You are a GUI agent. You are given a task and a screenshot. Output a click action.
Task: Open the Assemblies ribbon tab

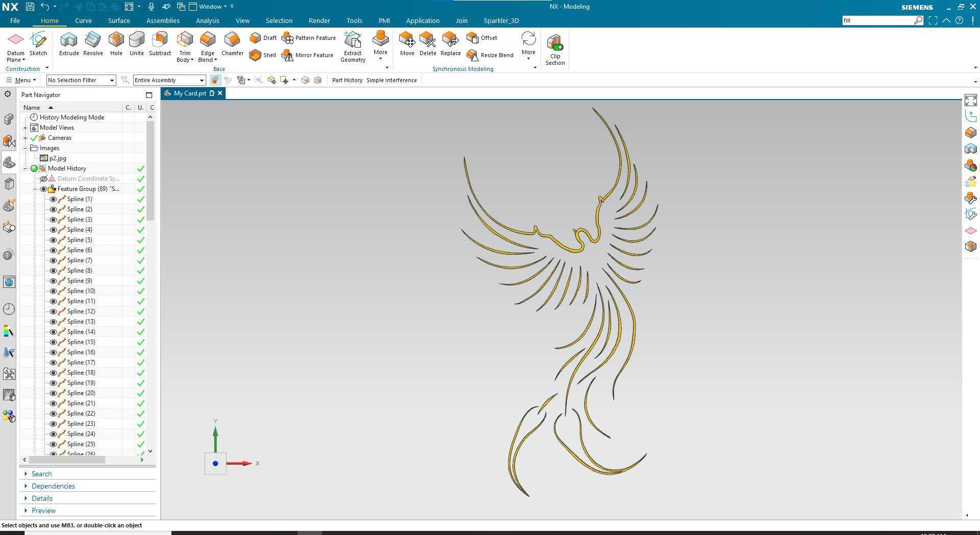[x=163, y=20]
